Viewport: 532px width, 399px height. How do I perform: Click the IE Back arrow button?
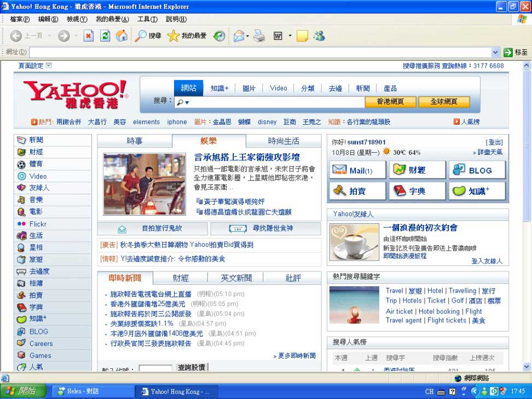click(x=16, y=36)
